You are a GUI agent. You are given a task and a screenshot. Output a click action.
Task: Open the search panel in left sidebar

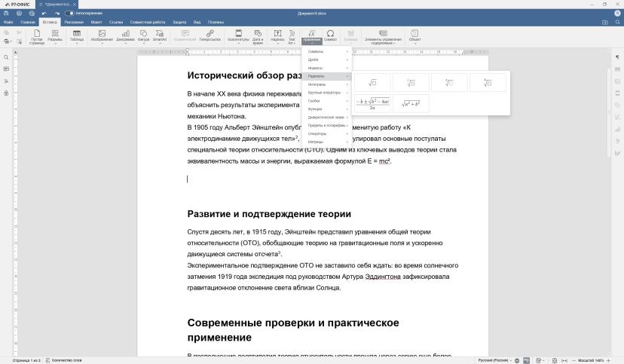(x=6, y=57)
